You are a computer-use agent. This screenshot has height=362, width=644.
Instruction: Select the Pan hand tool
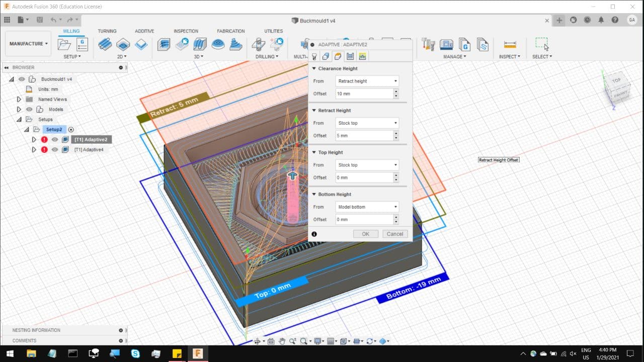282,341
